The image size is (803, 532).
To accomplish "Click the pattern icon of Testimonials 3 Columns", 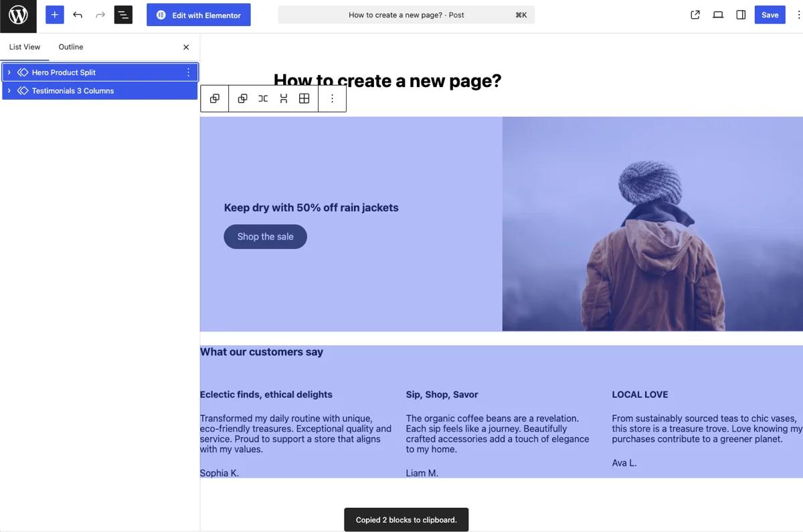I will pyautogui.click(x=23, y=91).
